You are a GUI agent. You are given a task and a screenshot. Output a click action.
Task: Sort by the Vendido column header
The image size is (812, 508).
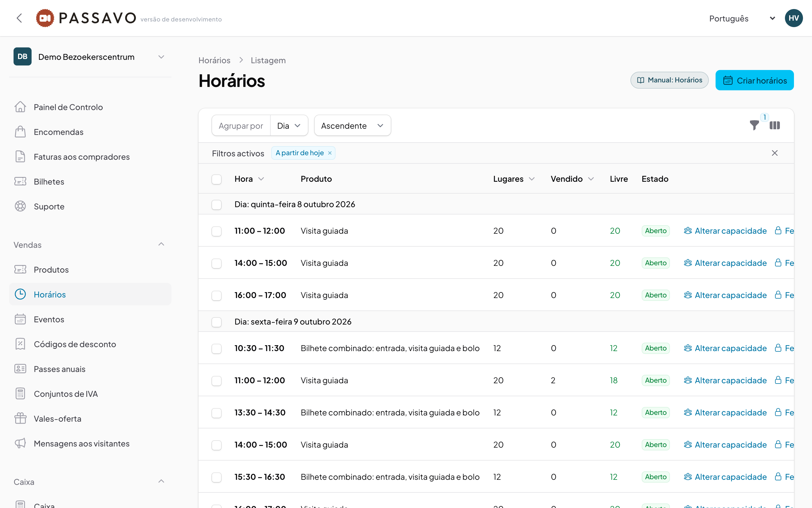pyautogui.click(x=572, y=179)
